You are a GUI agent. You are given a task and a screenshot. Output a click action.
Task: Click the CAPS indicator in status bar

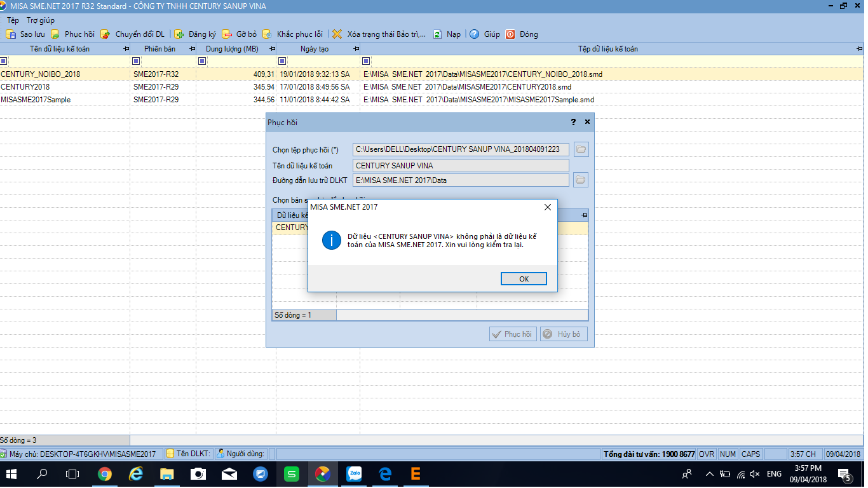750,454
